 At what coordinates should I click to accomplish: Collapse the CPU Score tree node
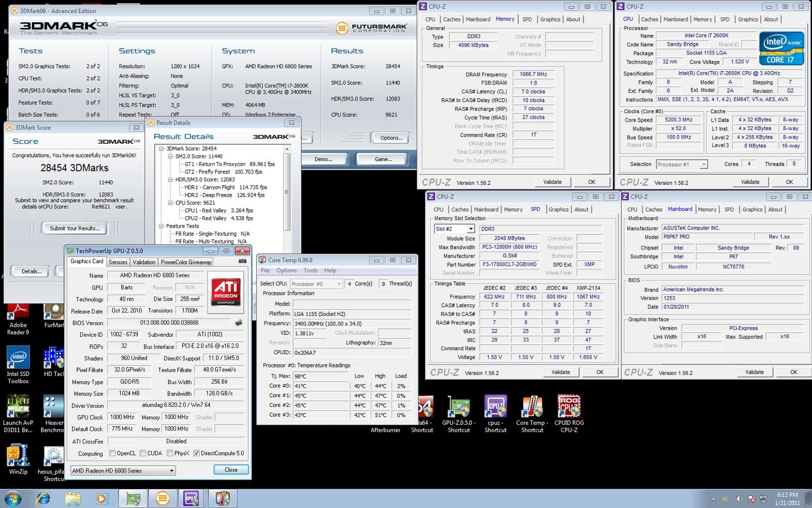[171, 203]
